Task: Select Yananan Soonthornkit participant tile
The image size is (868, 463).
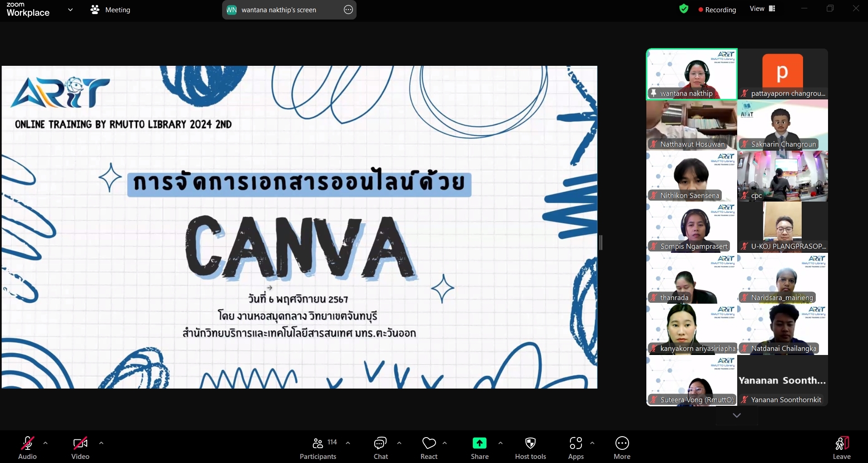Action: 783,380
